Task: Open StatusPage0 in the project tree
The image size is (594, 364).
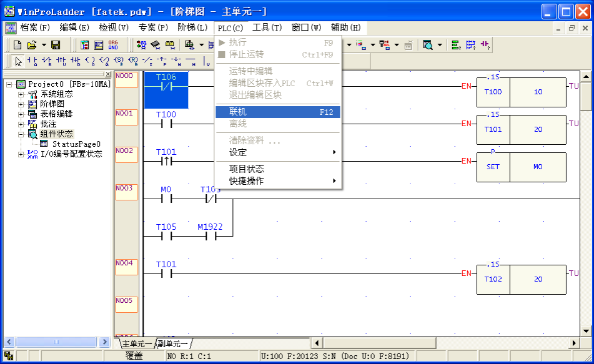Action: pyautogui.click(x=76, y=144)
